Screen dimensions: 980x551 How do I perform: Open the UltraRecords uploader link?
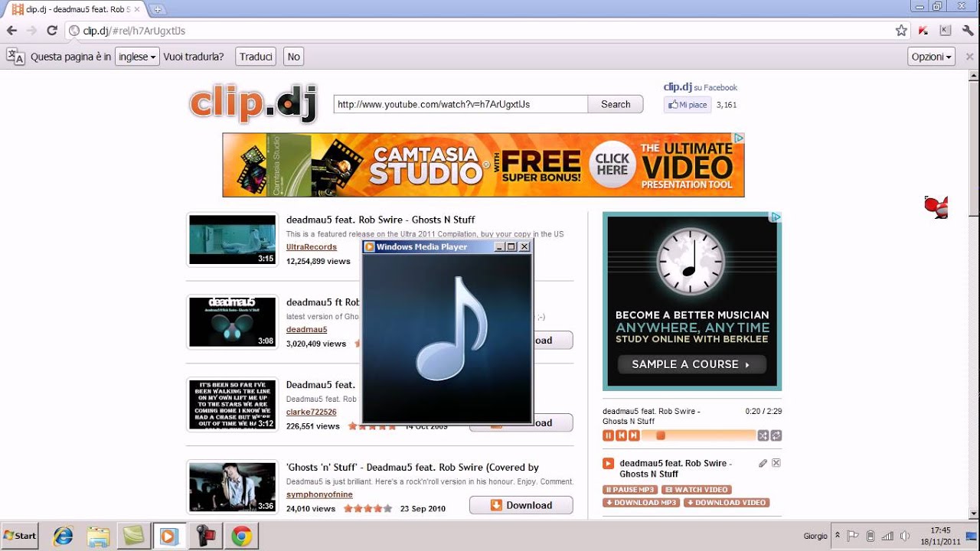click(312, 247)
